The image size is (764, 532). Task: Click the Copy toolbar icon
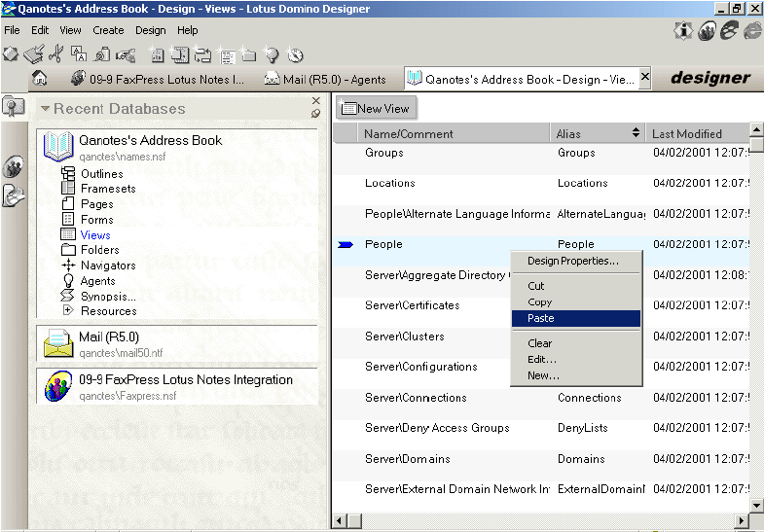79,53
